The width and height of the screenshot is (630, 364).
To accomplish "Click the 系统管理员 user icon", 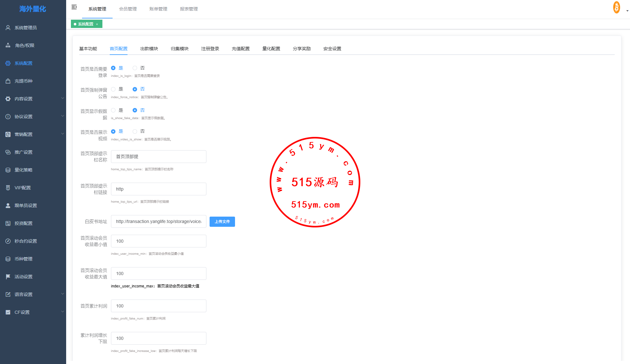I will [x=8, y=28].
